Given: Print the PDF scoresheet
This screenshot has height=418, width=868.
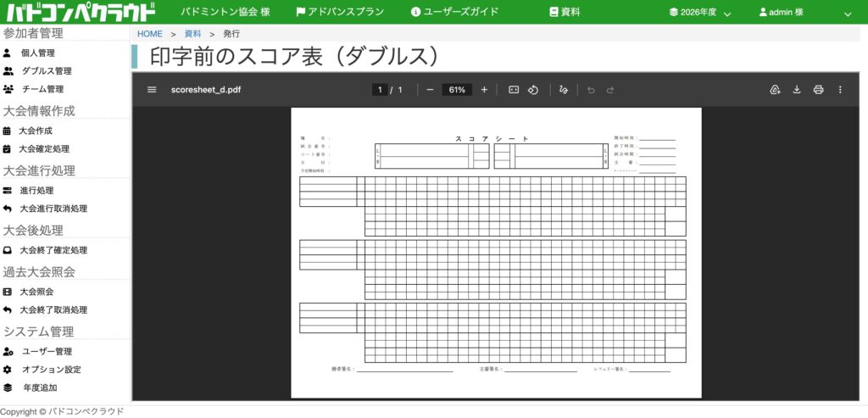Looking at the screenshot, I should point(818,90).
